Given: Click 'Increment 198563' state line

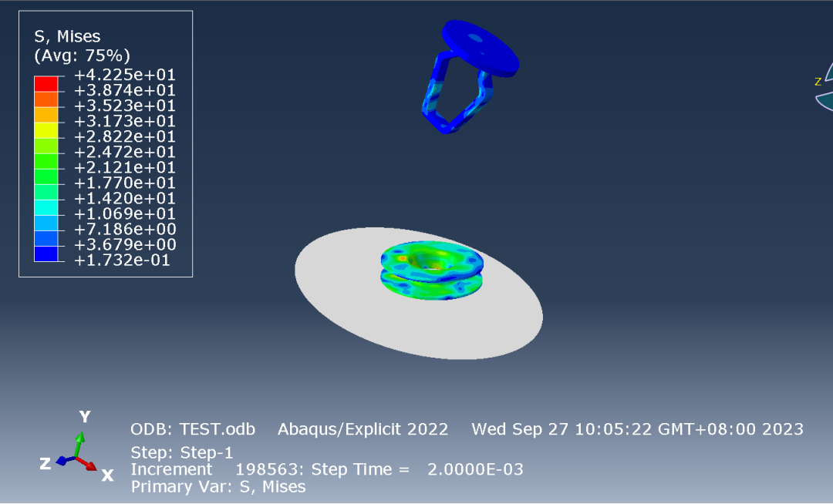Looking at the screenshot, I should 327,469.
